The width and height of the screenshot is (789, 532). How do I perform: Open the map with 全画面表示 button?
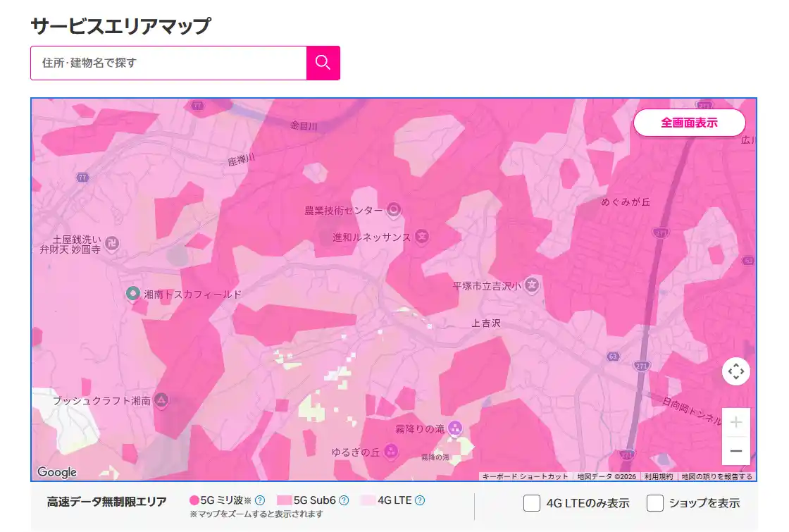click(x=689, y=123)
